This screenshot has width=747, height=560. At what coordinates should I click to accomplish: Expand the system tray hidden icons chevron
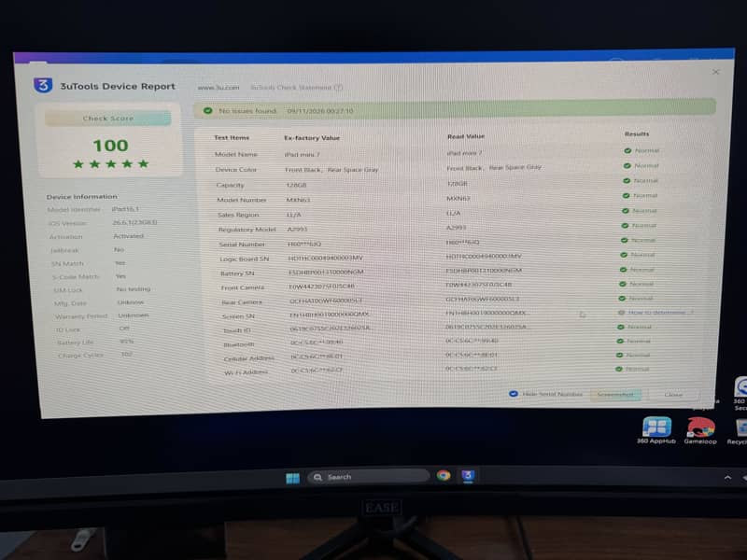point(727,478)
